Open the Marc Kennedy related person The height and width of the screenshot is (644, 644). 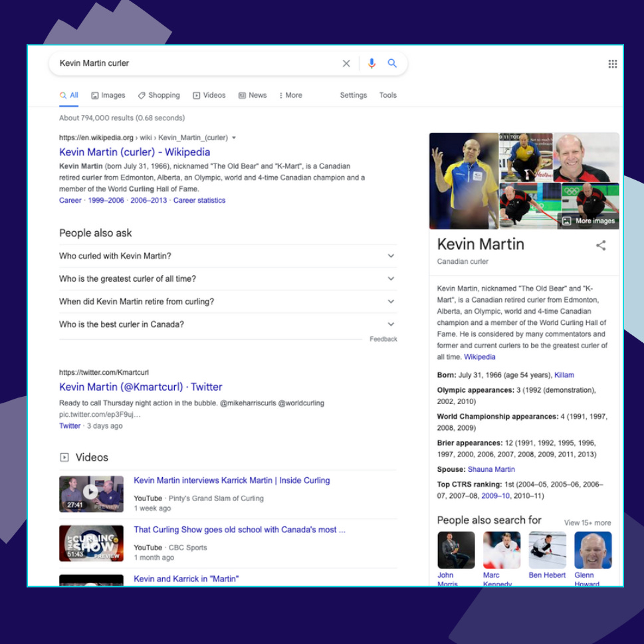(x=502, y=558)
